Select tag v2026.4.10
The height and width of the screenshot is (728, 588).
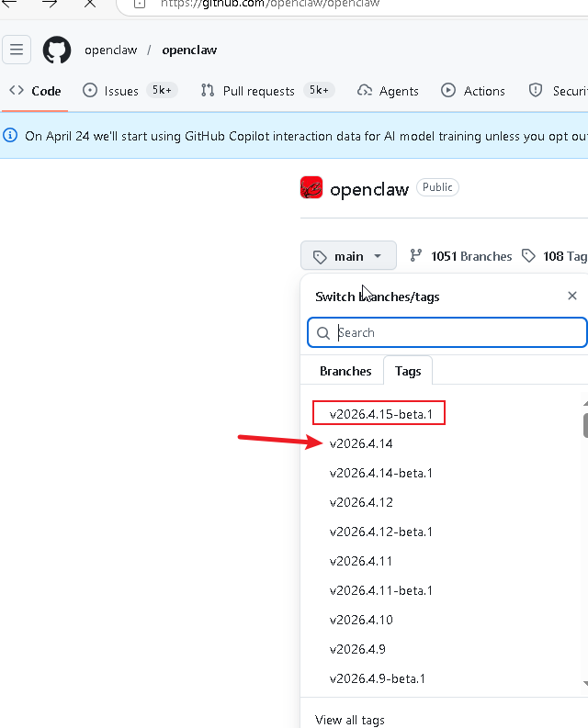[361, 620]
